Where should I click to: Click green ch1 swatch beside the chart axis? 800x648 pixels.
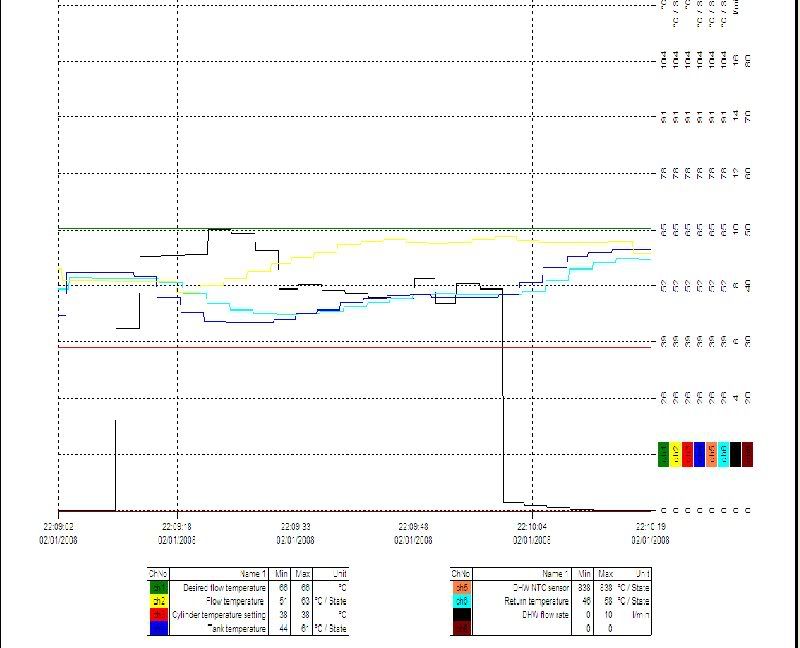663,455
